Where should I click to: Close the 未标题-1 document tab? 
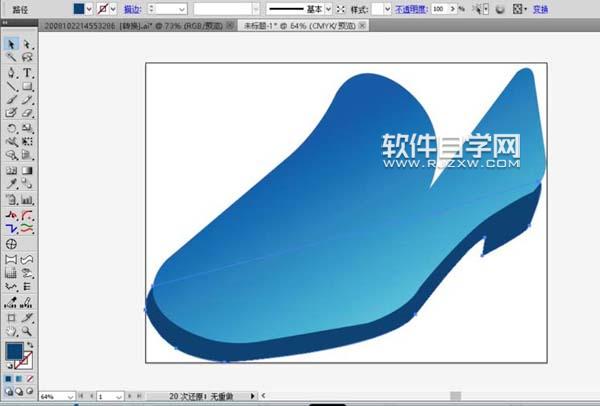(362, 26)
